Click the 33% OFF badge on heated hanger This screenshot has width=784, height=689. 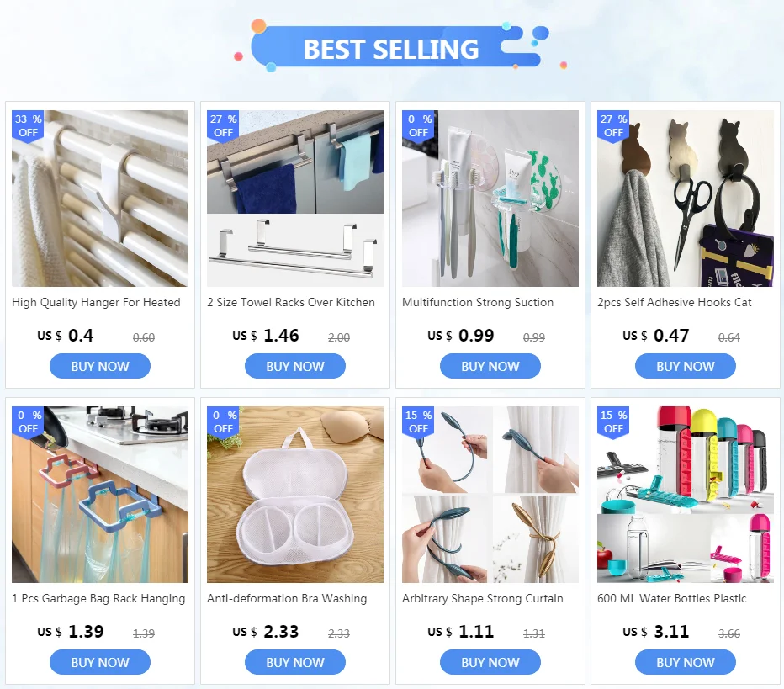pyautogui.click(x=28, y=126)
